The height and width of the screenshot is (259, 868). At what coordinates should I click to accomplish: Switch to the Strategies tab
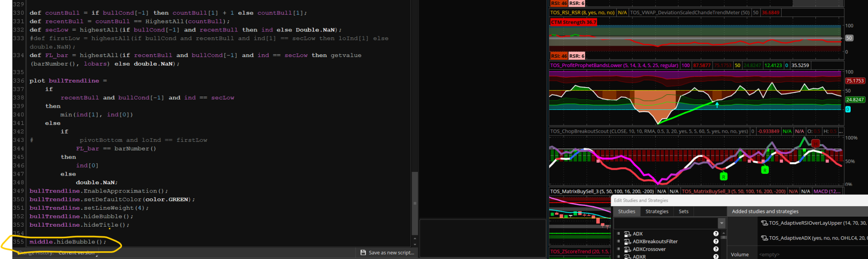click(x=656, y=212)
